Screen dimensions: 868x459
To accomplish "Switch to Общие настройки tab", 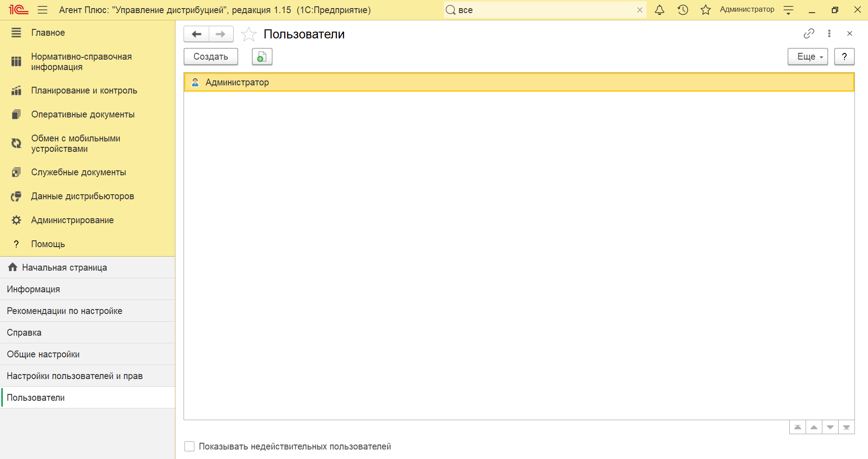I will click(87, 354).
